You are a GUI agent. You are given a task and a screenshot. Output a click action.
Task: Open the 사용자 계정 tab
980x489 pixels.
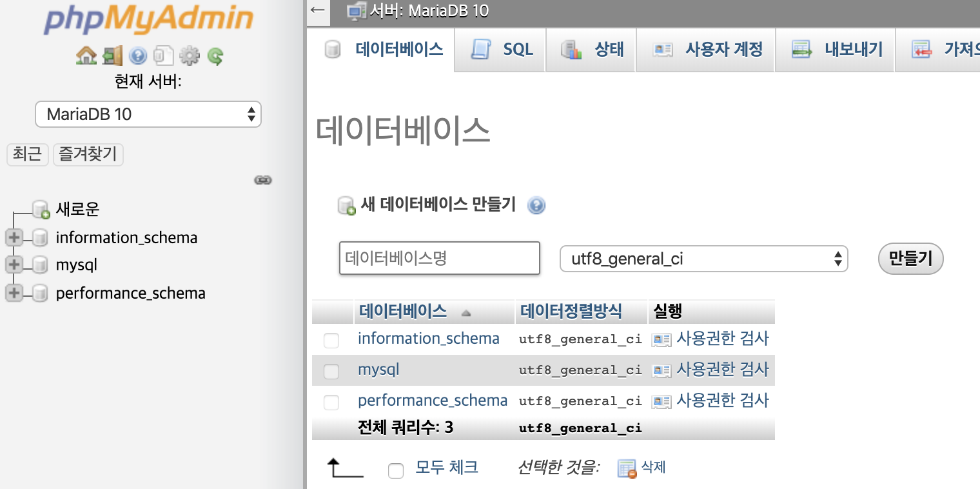[707, 50]
